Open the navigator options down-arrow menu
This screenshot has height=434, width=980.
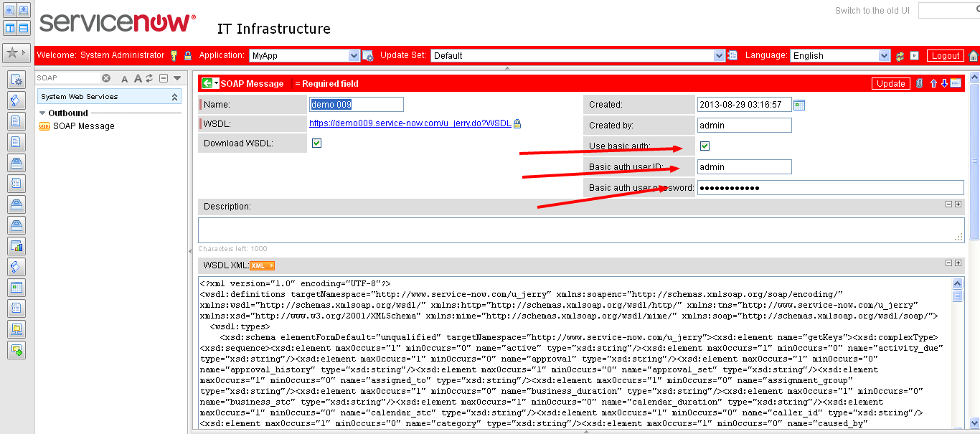tap(177, 78)
